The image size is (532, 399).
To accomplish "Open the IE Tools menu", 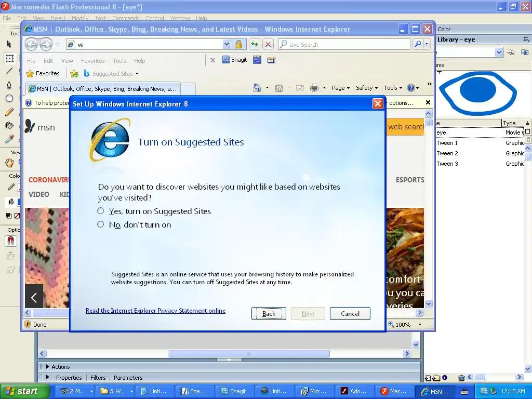I will click(119, 61).
